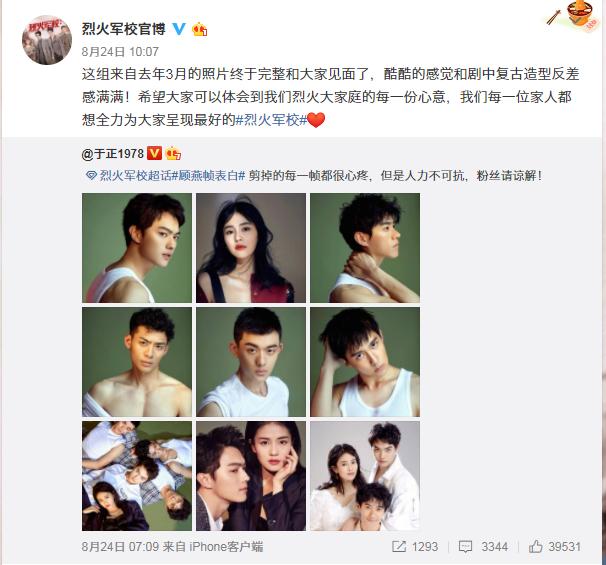Click the repost icon showing 1293

399,546
